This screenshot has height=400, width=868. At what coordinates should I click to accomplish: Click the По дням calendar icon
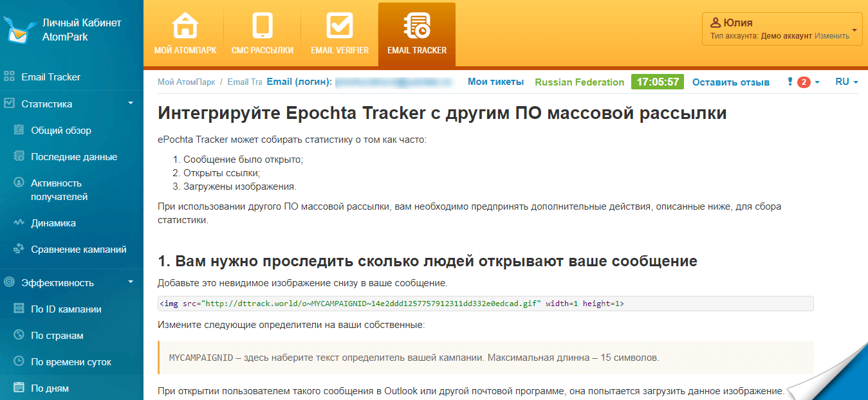tap(19, 388)
